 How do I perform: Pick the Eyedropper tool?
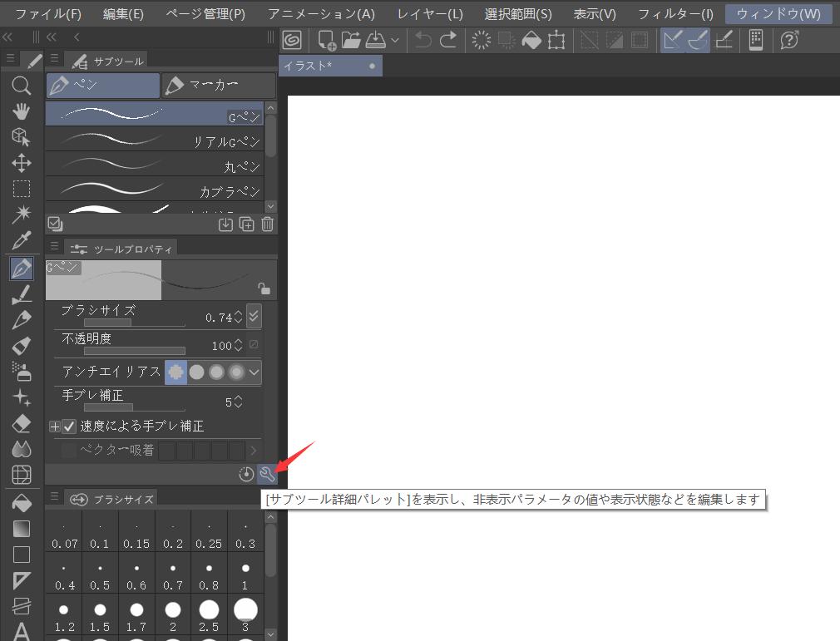(x=22, y=241)
